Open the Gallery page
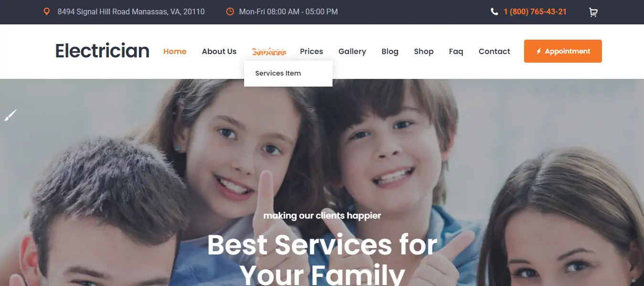This screenshot has height=286, width=644. 352,51
